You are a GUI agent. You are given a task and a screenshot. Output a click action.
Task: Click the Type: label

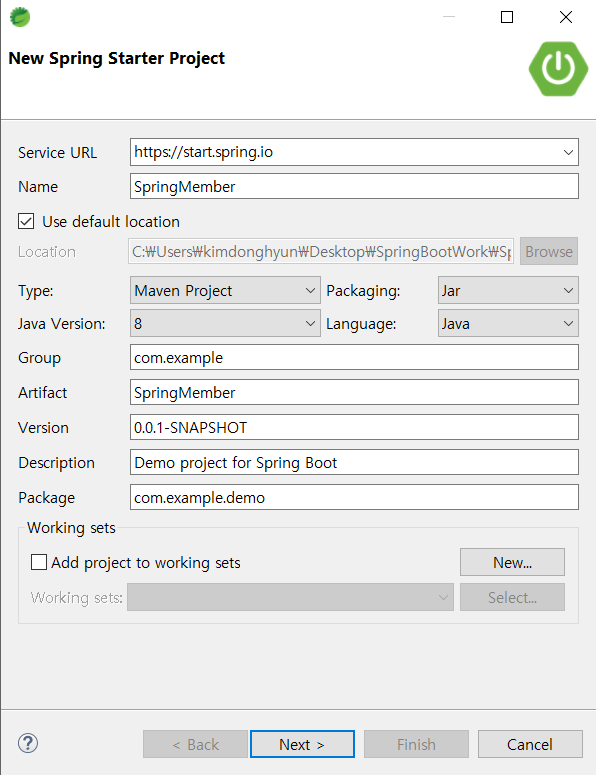(x=36, y=291)
